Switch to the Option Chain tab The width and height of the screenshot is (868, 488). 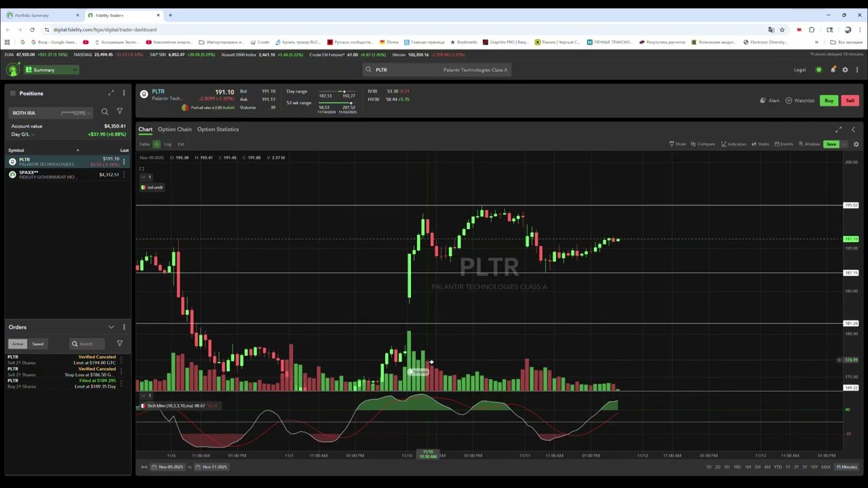coord(175,129)
